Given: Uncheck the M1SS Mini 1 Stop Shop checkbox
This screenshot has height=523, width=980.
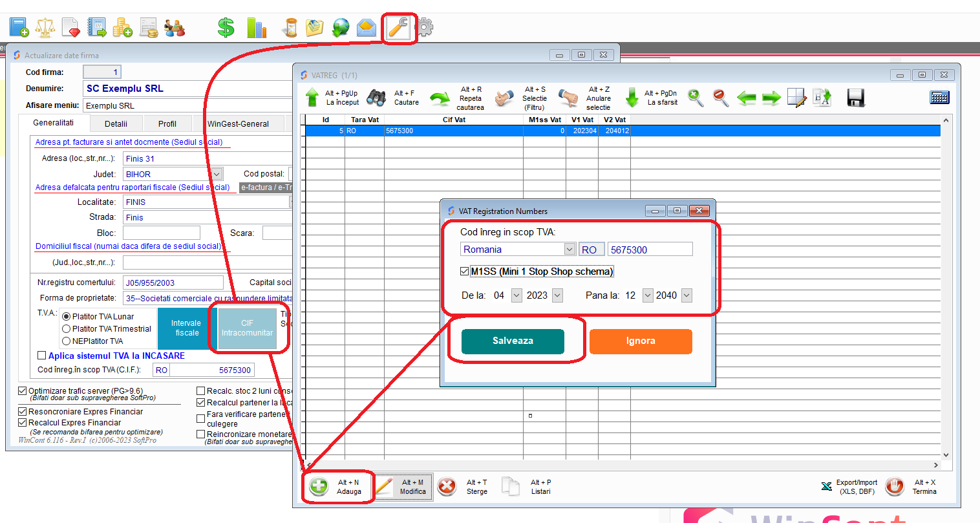Looking at the screenshot, I should coord(465,272).
